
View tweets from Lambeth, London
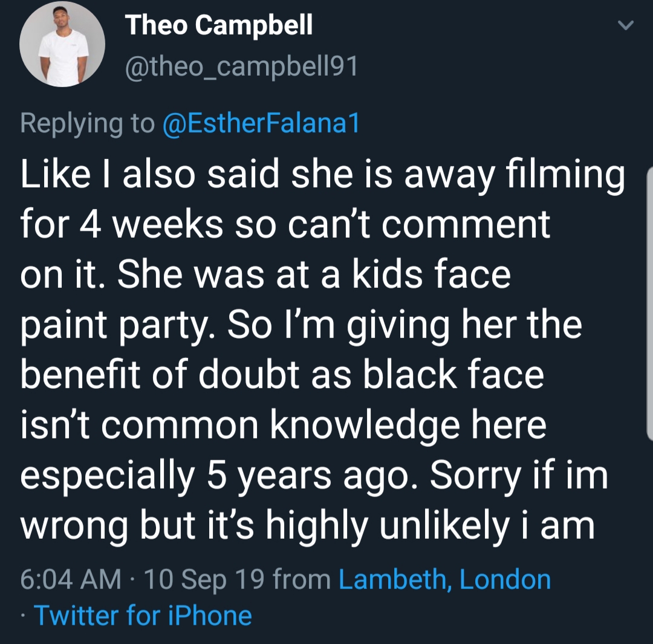[x=445, y=579]
